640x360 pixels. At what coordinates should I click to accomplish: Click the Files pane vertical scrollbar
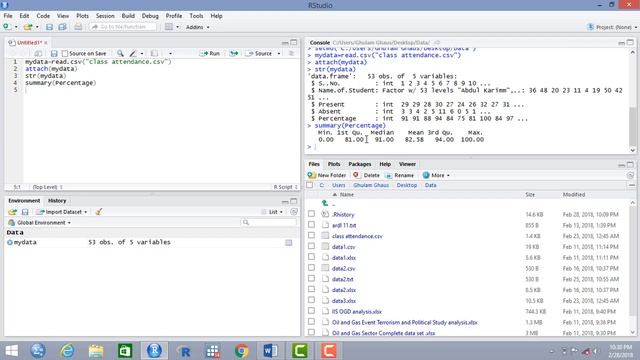point(632,267)
